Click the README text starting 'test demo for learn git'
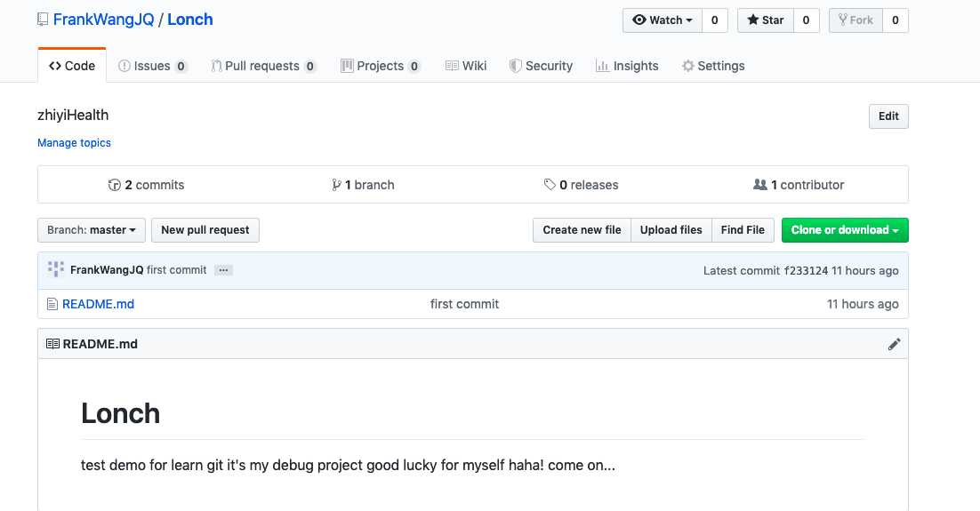980x511 pixels. click(x=348, y=466)
